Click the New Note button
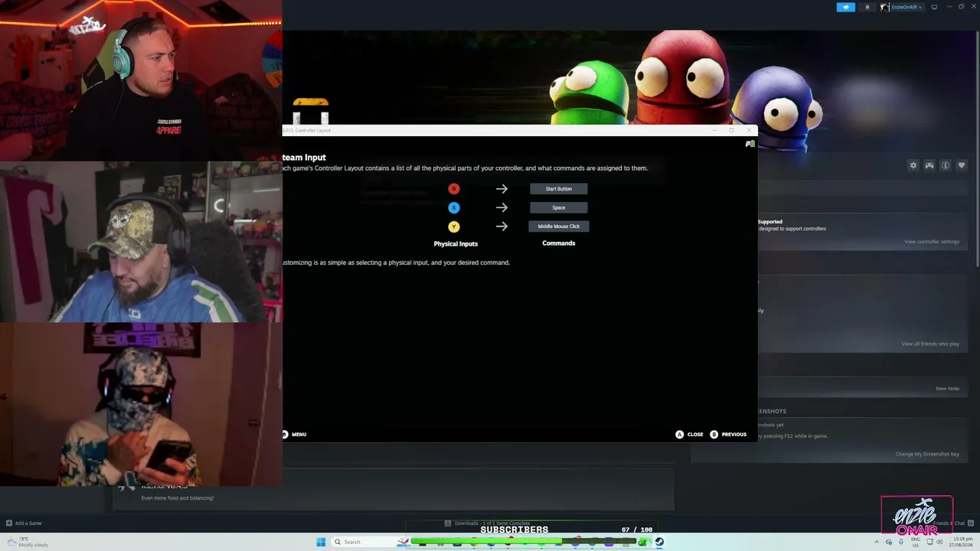980x551 pixels. pyautogui.click(x=947, y=389)
